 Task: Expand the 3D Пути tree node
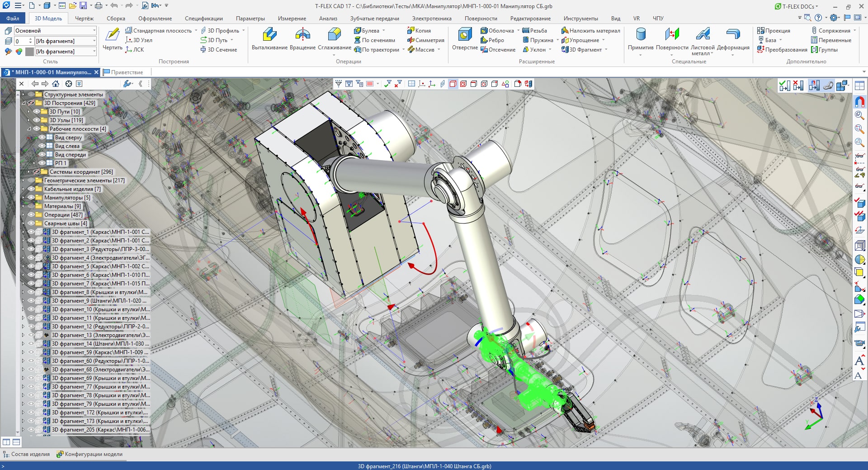click(x=28, y=112)
